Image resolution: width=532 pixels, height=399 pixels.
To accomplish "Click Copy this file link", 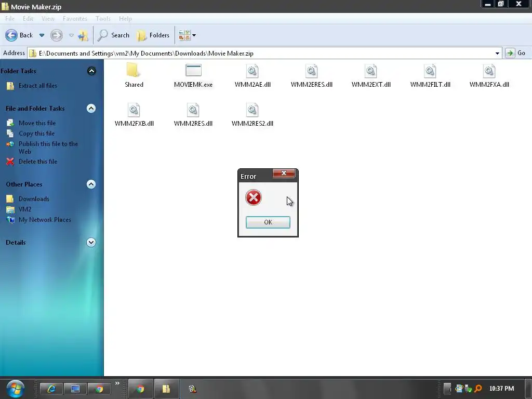I will 36,134.
